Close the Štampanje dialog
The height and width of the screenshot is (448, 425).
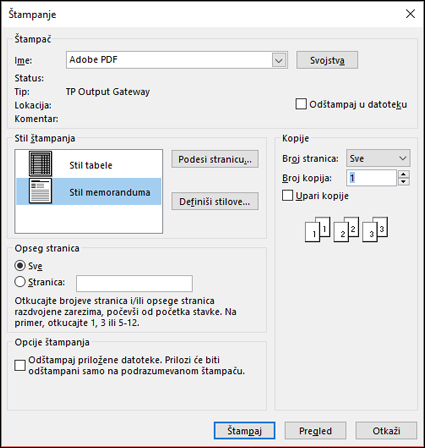(410, 14)
